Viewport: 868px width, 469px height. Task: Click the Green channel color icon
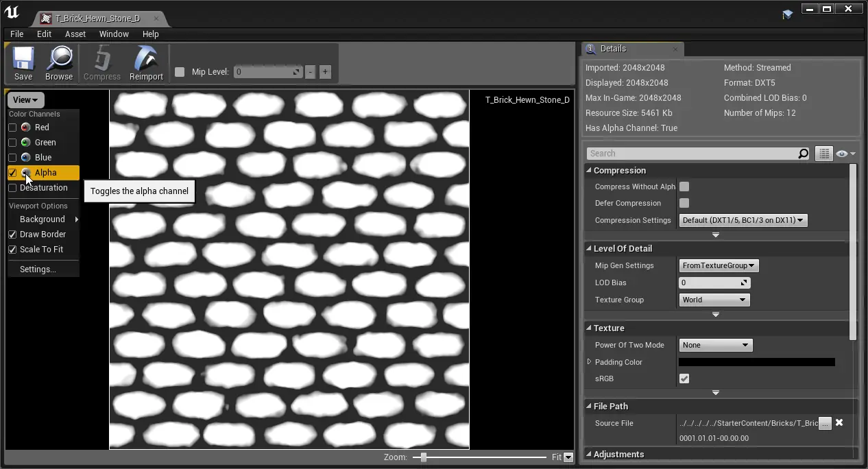click(25, 143)
